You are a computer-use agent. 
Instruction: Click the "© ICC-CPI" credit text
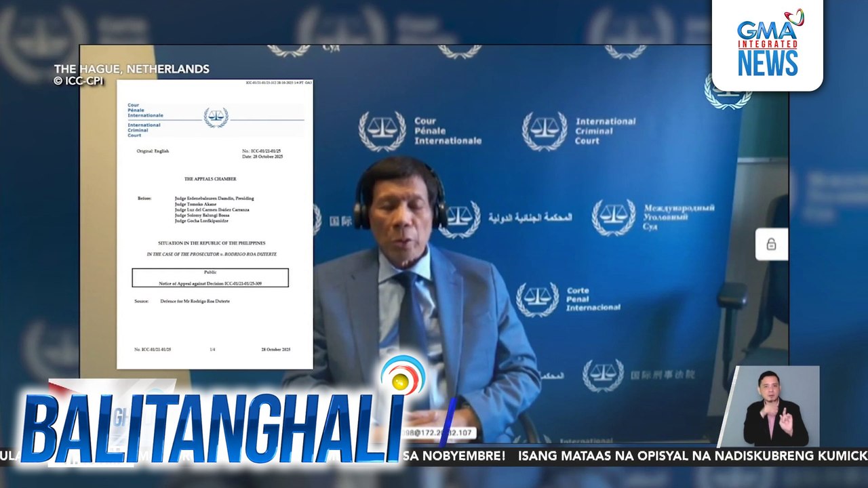[79, 81]
